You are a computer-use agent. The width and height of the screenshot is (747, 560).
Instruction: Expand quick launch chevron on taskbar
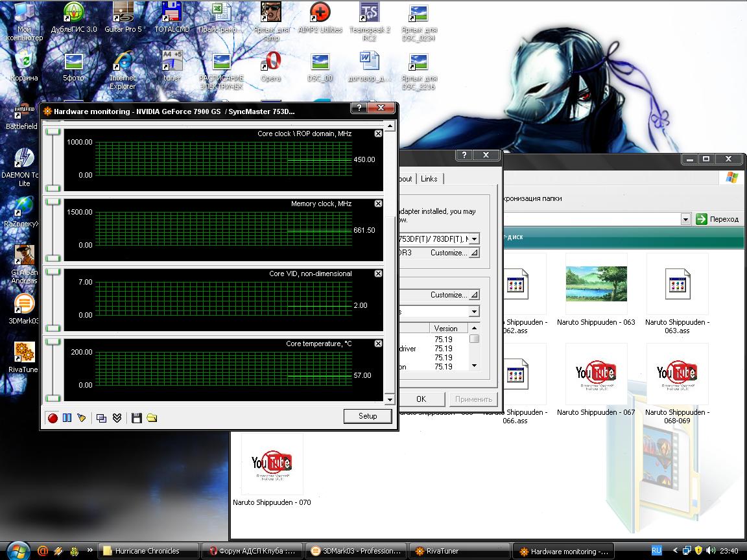coord(89,550)
